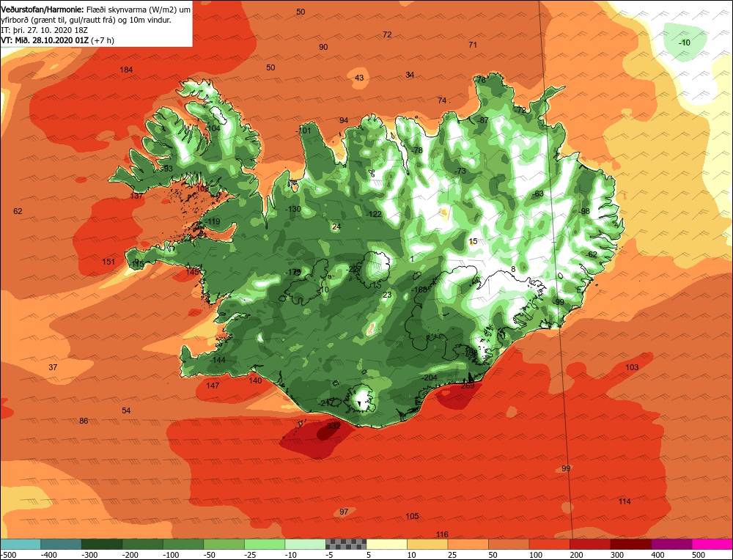The height and width of the screenshot is (560, 733).
Task: Click the 86 flux value on the map
Action: click(84, 421)
